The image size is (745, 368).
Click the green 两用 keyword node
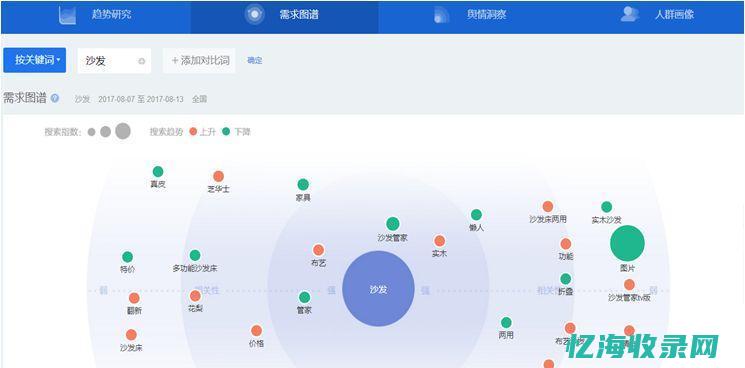point(506,322)
